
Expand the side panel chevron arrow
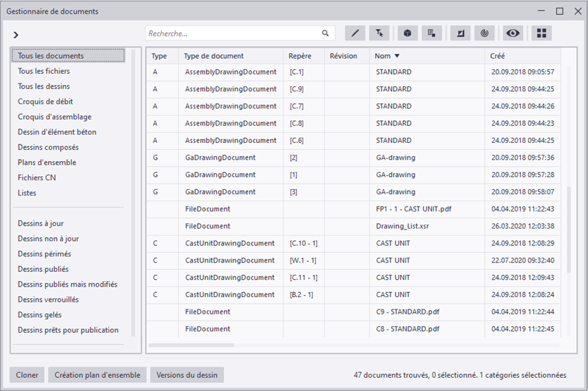pyautogui.click(x=17, y=35)
